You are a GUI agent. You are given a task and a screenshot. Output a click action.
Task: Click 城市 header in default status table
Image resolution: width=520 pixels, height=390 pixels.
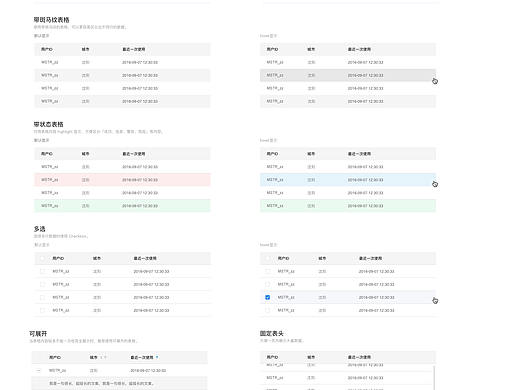click(x=86, y=154)
